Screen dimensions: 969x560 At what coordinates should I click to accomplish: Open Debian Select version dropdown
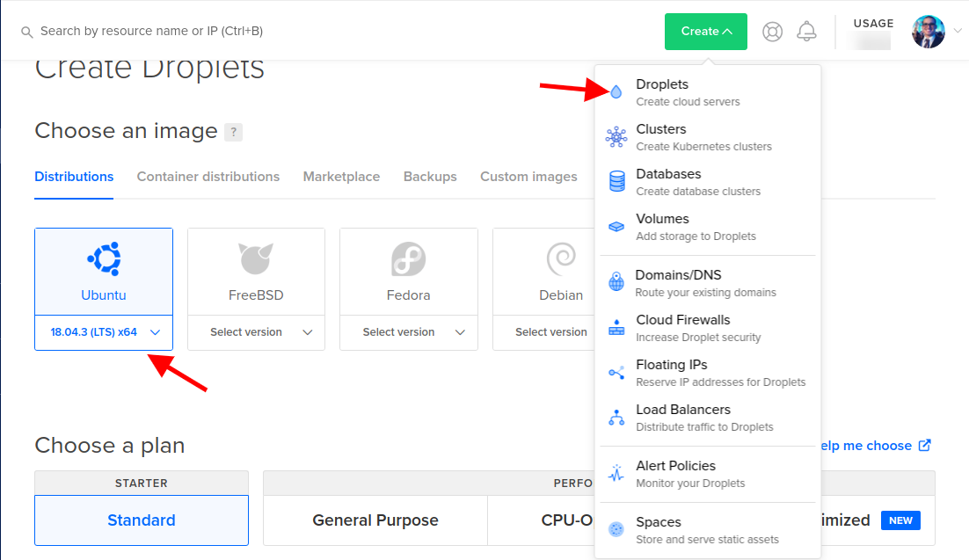coord(543,332)
